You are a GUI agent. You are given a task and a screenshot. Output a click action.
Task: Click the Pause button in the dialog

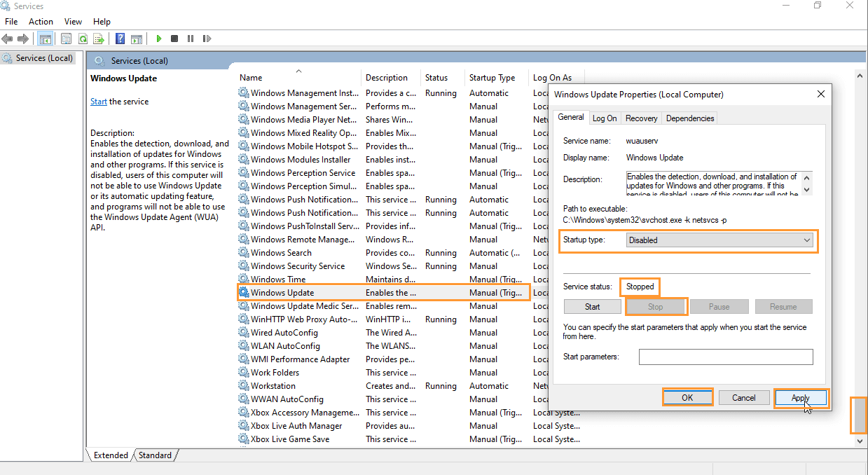pos(719,307)
